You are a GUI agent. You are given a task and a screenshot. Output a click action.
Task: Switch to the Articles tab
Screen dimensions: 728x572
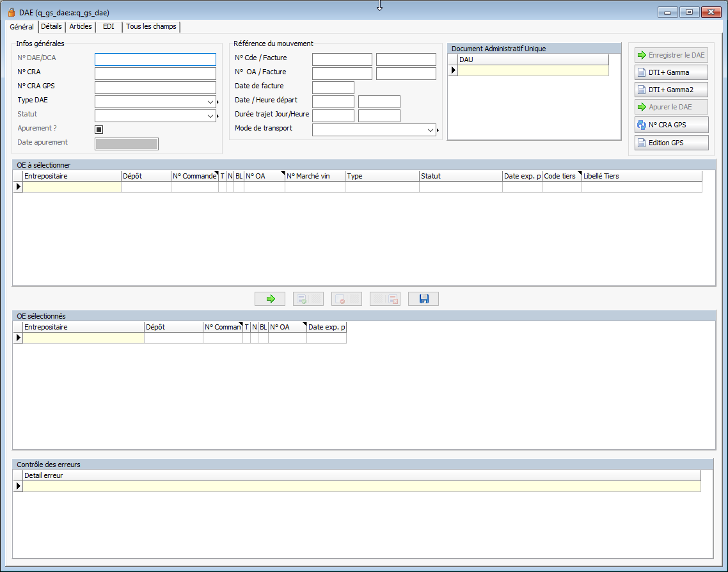[81, 27]
